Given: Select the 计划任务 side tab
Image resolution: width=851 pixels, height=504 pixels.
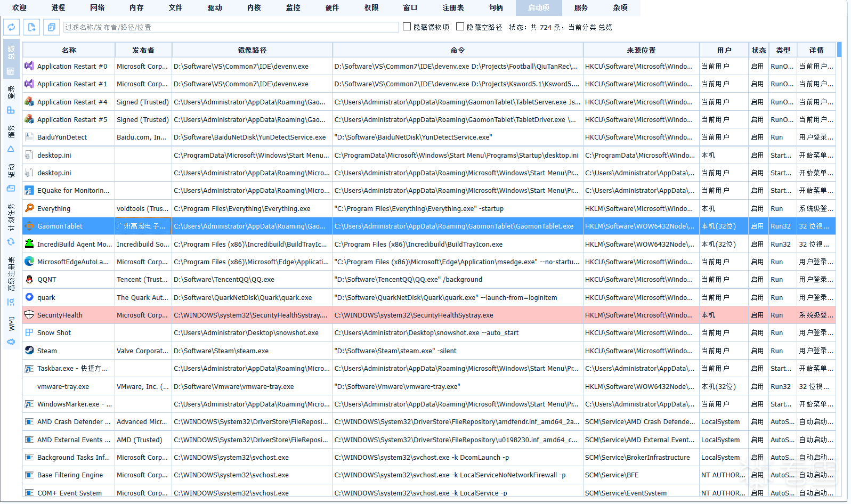Looking at the screenshot, I should click(x=11, y=224).
